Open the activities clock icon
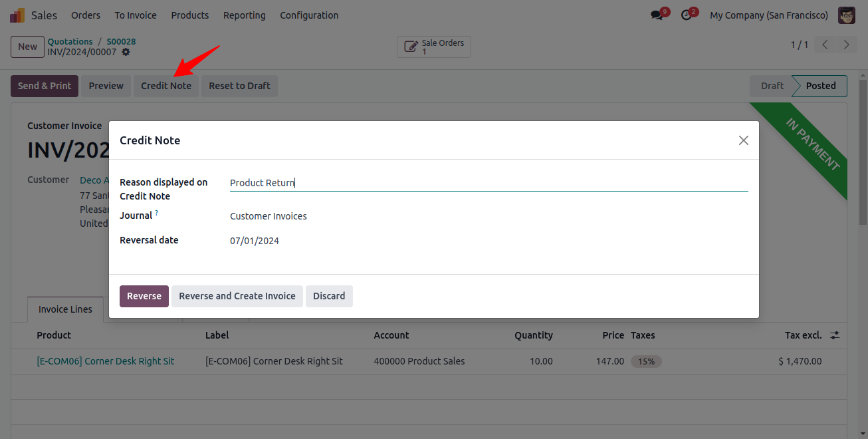868x439 pixels. point(687,15)
